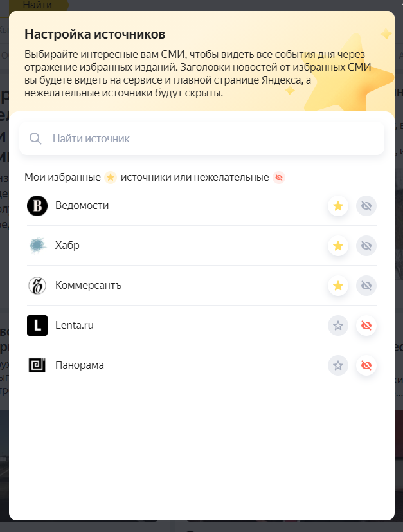Viewport: 403px width, 532px height.
Task: Remove Ведомости from favorites via star
Action: coord(338,206)
